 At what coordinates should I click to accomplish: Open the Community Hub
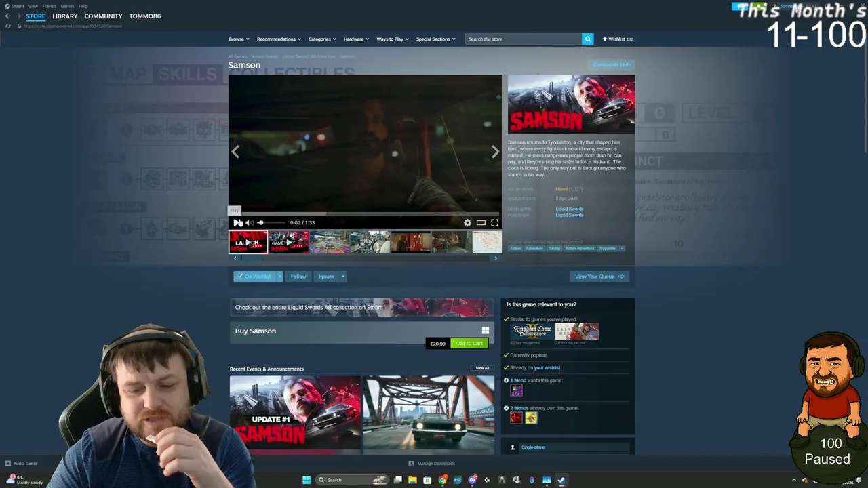611,64
